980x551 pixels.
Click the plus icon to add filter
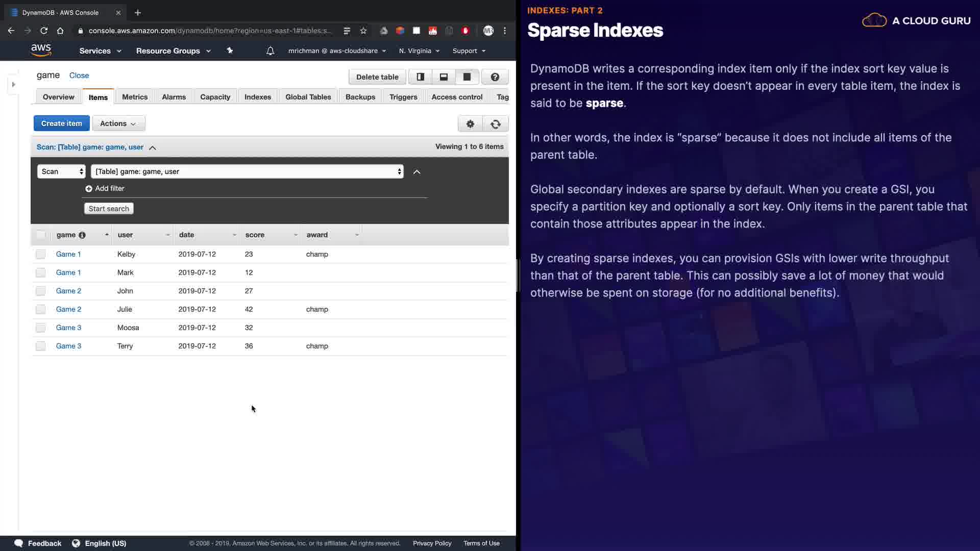click(89, 189)
